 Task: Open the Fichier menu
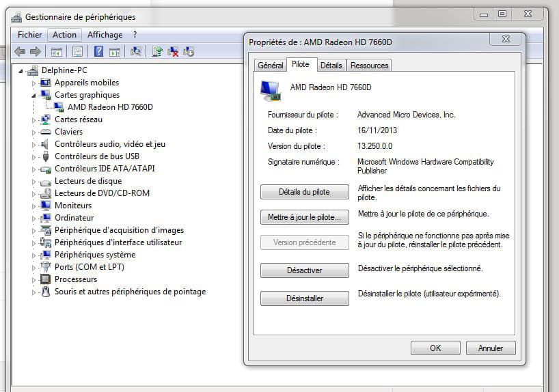pos(29,35)
